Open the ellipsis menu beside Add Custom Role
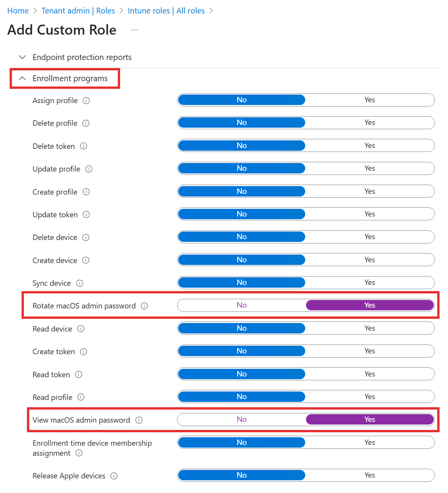Image resolution: width=448 pixels, height=493 pixels. coord(134,29)
